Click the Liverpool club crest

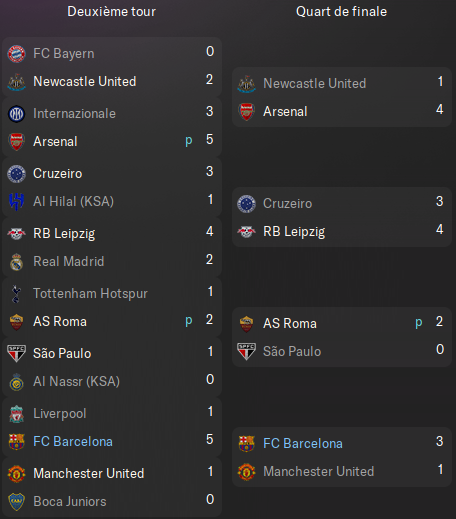click(x=16, y=414)
